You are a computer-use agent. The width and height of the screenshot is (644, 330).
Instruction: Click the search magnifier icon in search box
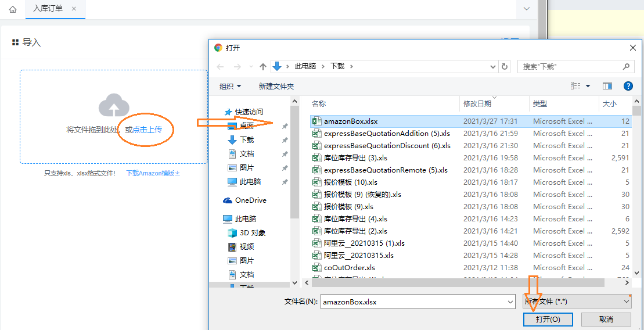tap(626, 67)
